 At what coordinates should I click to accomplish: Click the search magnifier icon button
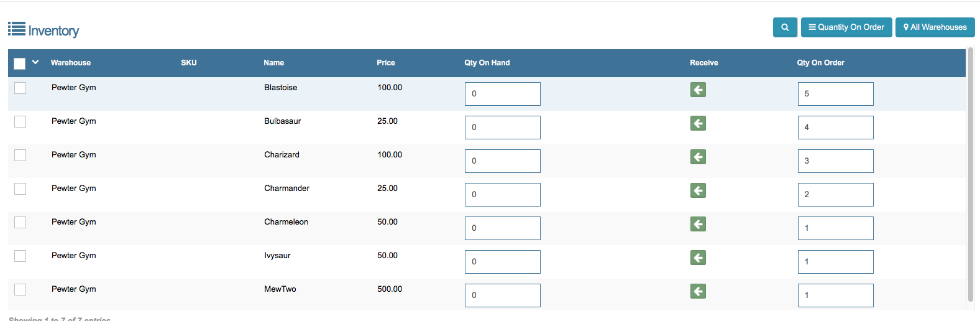(x=785, y=27)
